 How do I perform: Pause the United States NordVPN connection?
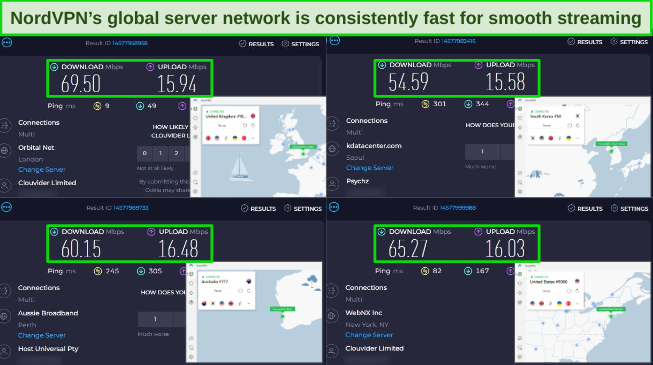[x=546, y=291]
